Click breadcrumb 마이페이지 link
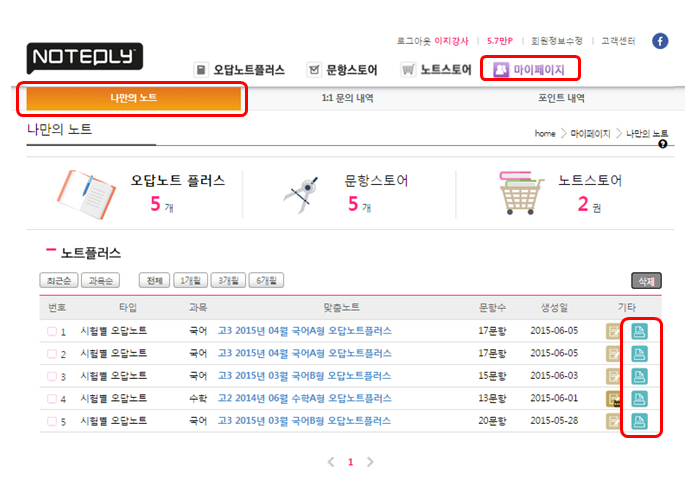Image resolution: width=696 pixels, height=489 pixels. pyautogui.click(x=590, y=134)
